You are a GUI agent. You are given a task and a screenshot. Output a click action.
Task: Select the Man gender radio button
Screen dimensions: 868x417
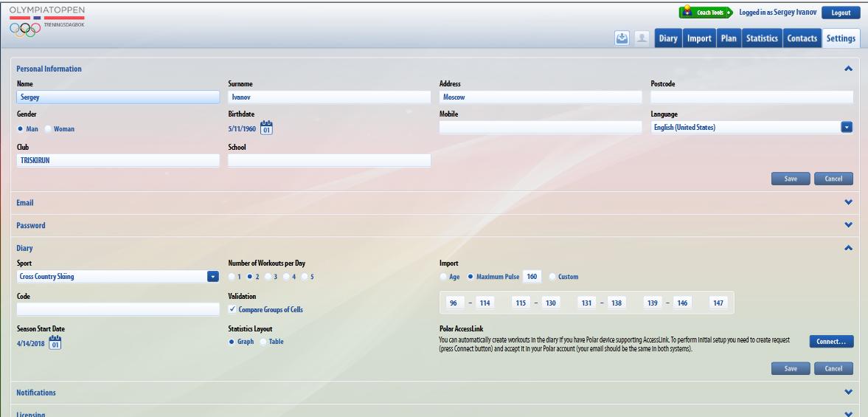21,128
